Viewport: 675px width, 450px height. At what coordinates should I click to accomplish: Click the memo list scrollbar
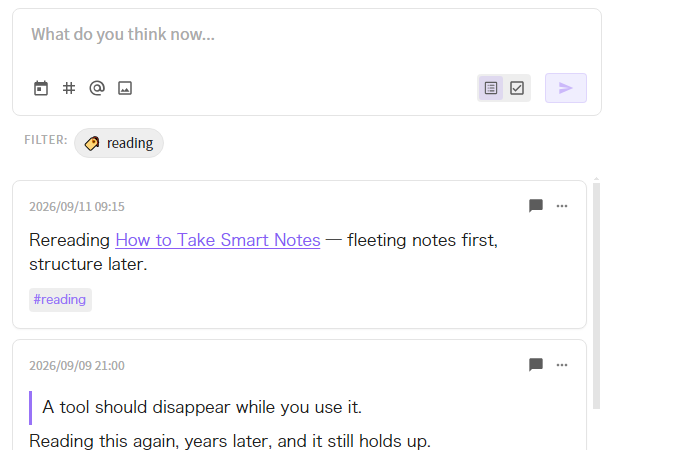(x=596, y=296)
